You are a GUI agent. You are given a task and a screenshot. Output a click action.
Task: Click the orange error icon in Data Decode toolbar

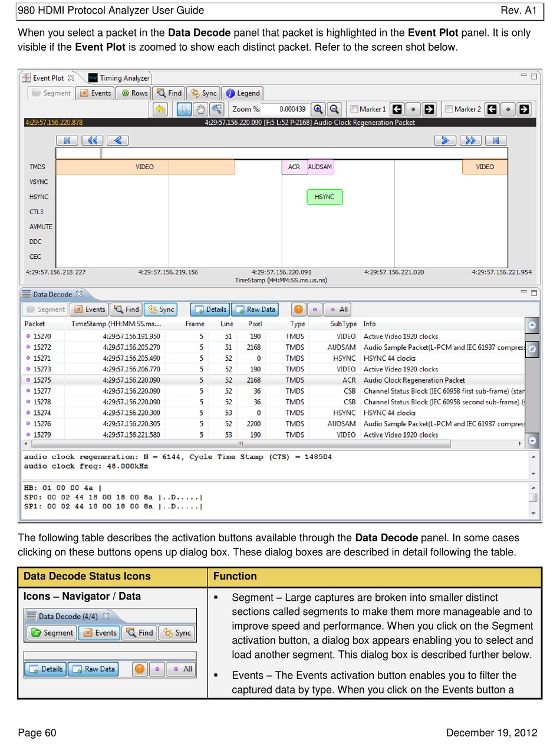[299, 309]
